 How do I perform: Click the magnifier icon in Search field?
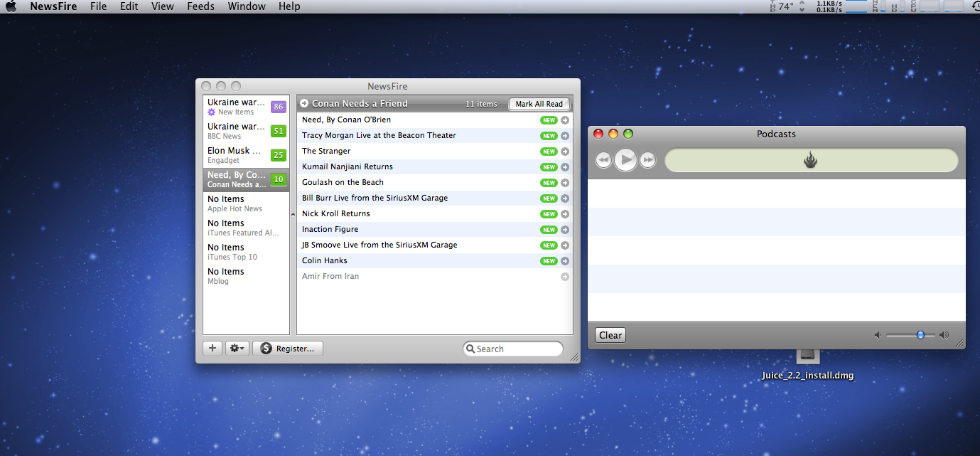(470, 349)
